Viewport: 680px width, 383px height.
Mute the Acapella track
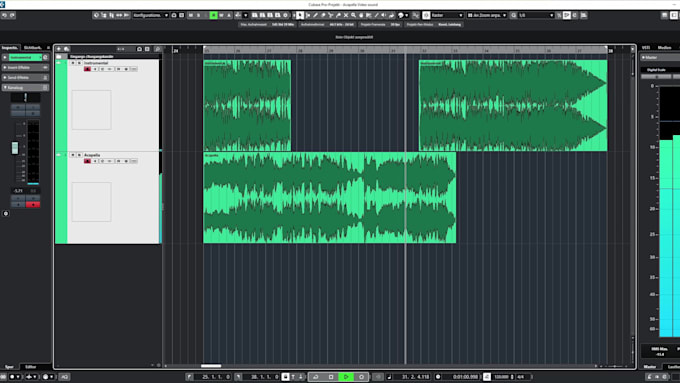pos(73,155)
